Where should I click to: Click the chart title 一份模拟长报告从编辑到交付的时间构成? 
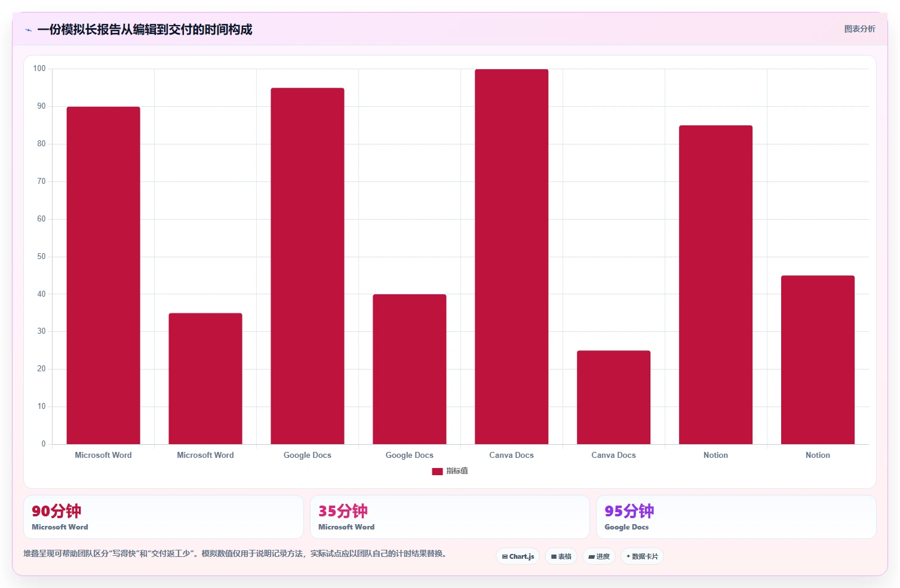coord(145,29)
